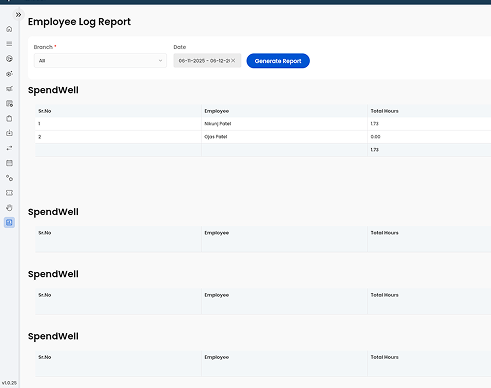491x388 pixels.
Task: Open the hand icon in sidebar
Action: (x=9, y=208)
